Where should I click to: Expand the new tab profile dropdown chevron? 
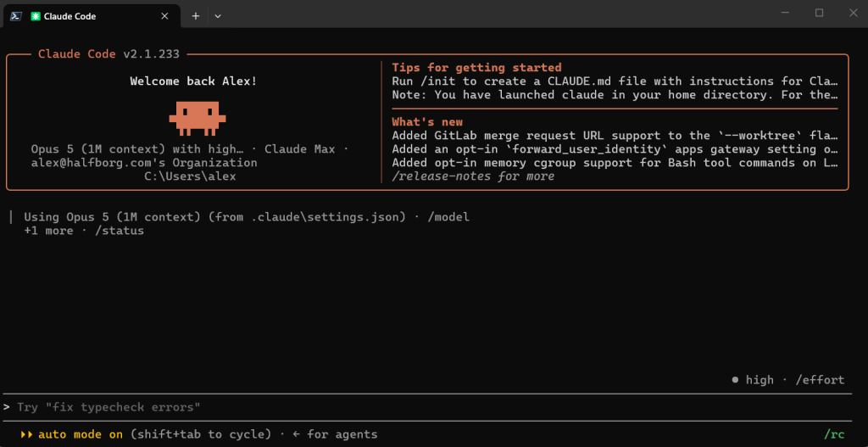coord(218,16)
